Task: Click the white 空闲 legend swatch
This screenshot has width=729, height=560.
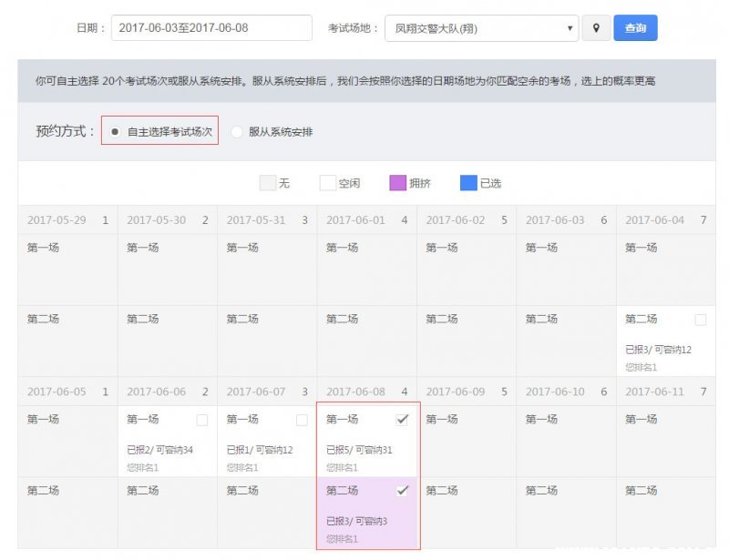Action: [327, 183]
